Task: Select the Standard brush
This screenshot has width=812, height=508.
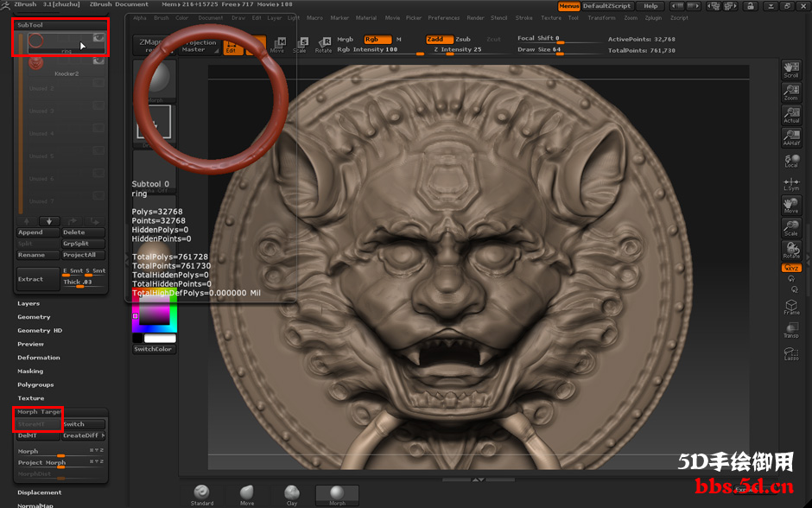Action: click(x=201, y=495)
